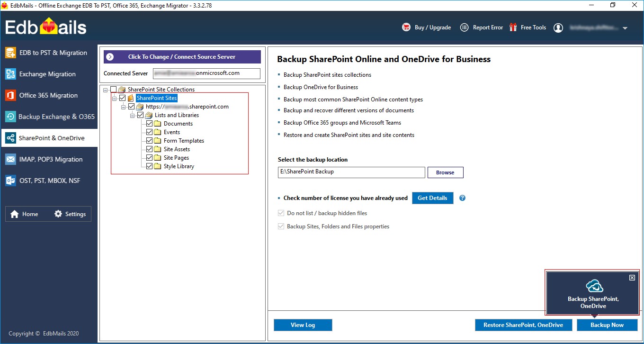The image size is (644, 344).
Task: Click the Backup Exchange & O365 icon
Action: pos(10,117)
